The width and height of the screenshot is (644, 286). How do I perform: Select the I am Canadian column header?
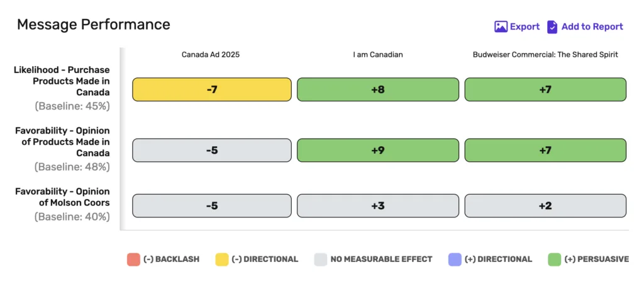pyautogui.click(x=378, y=55)
